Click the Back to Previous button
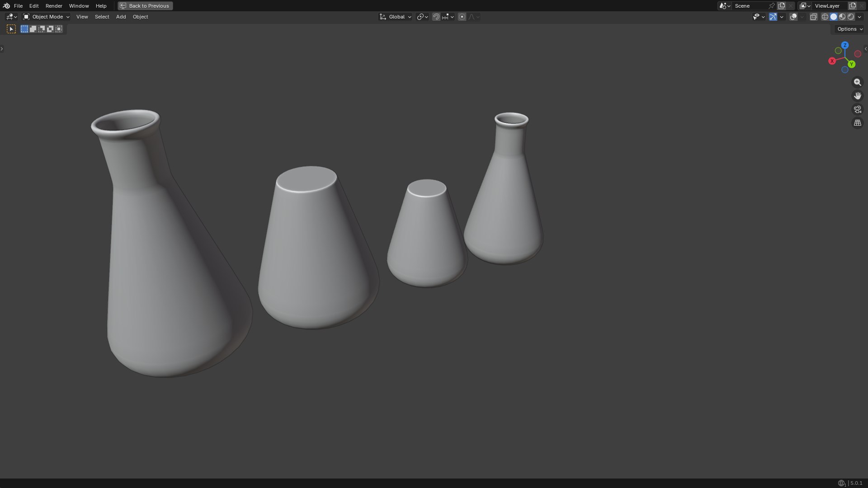Image resolution: width=868 pixels, height=488 pixels. point(145,6)
